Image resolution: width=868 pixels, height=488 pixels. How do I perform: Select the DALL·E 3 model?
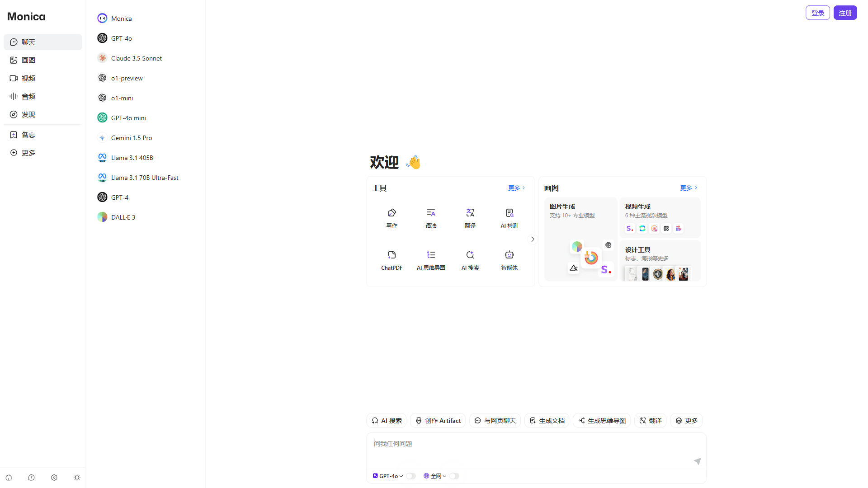point(145,217)
